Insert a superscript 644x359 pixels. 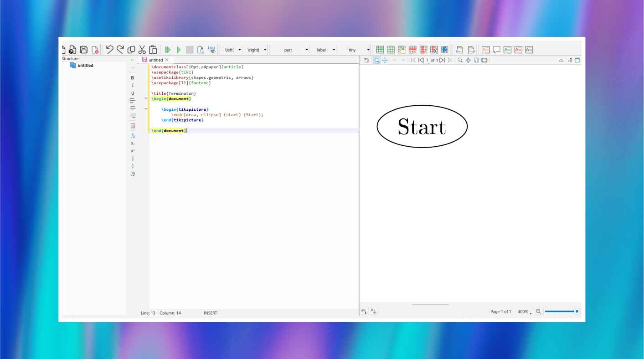pyautogui.click(x=133, y=151)
